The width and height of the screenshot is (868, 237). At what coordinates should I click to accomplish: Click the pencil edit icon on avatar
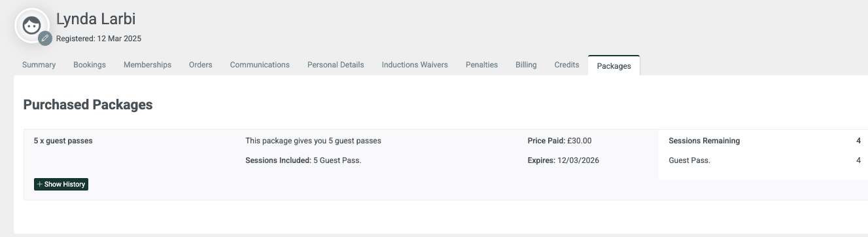(45, 38)
